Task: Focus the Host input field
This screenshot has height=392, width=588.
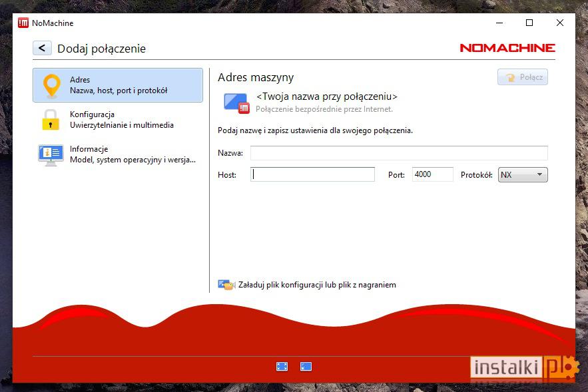Action: [312, 174]
